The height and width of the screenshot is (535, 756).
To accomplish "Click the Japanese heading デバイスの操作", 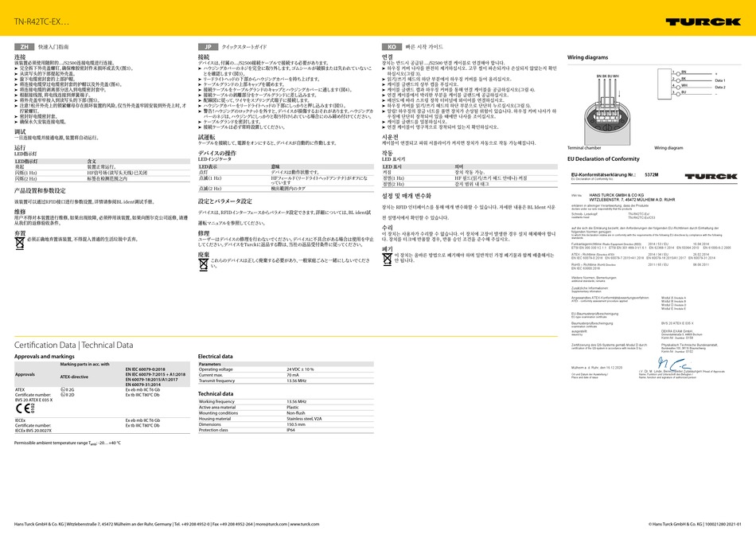I will 217,153.
